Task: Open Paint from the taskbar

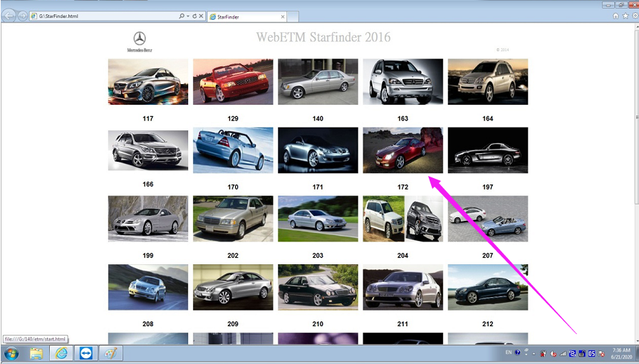Action: [x=110, y=353]
